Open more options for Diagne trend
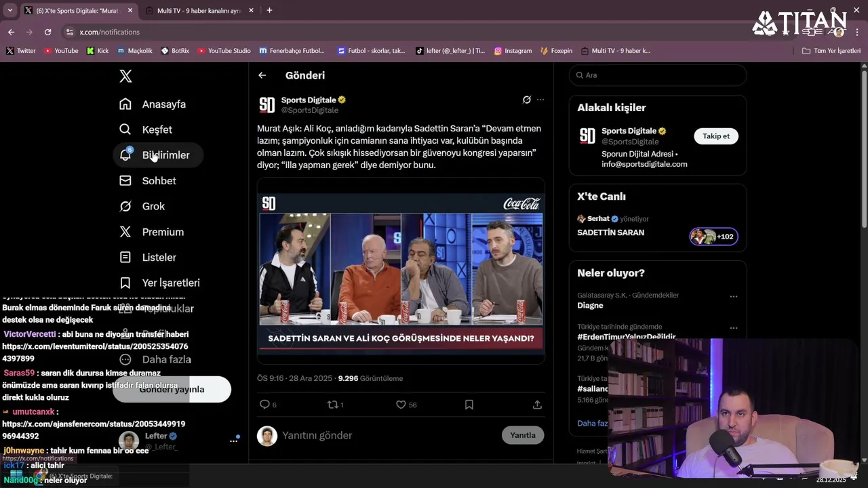The image size is (868, 488). (734, 296)
